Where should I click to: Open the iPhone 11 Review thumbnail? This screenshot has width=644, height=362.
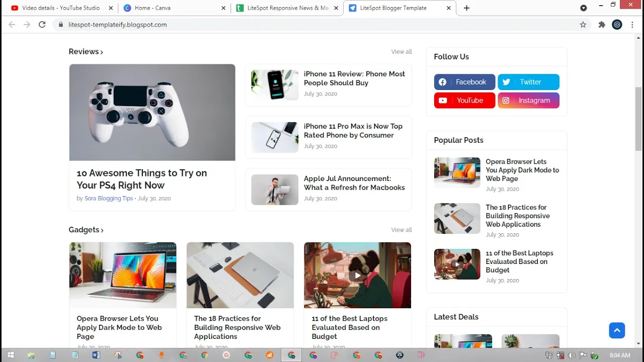click(x=275, y=85)
